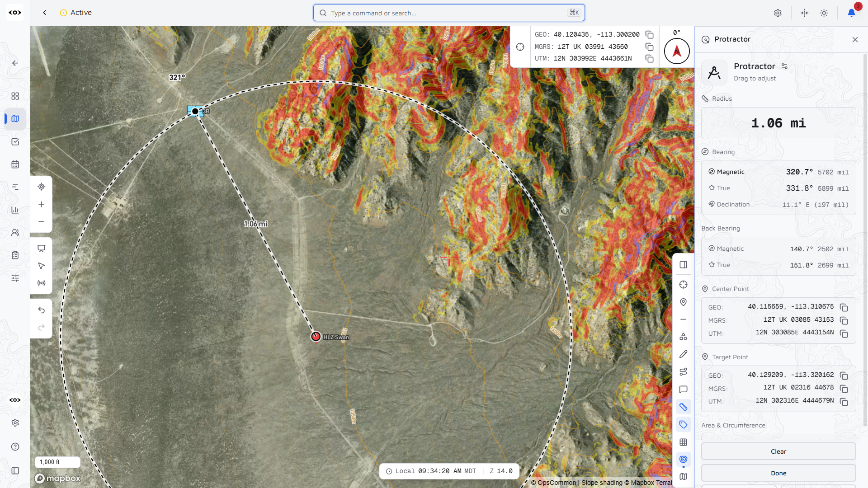Locate my position on the map

(41, 187)
